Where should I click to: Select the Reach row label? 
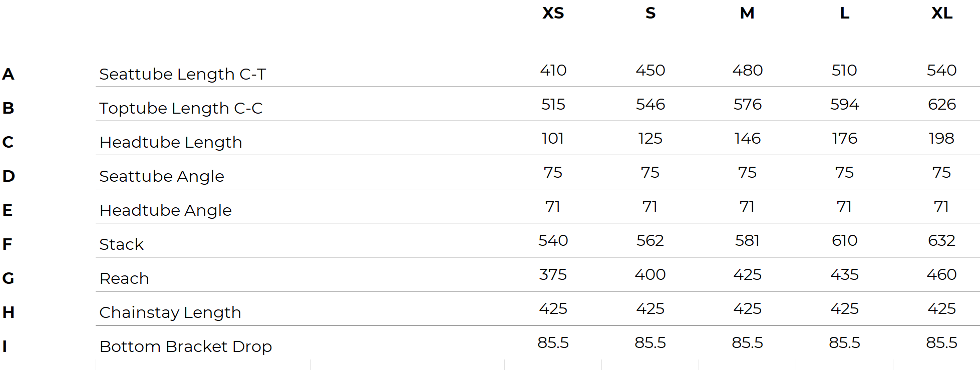[x=124, y=278]
